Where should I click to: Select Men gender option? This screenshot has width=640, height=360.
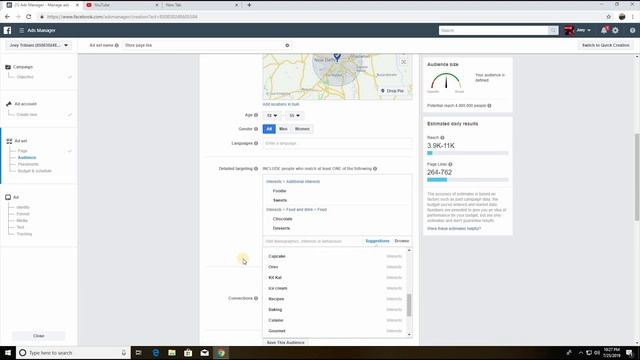point(283,129)
